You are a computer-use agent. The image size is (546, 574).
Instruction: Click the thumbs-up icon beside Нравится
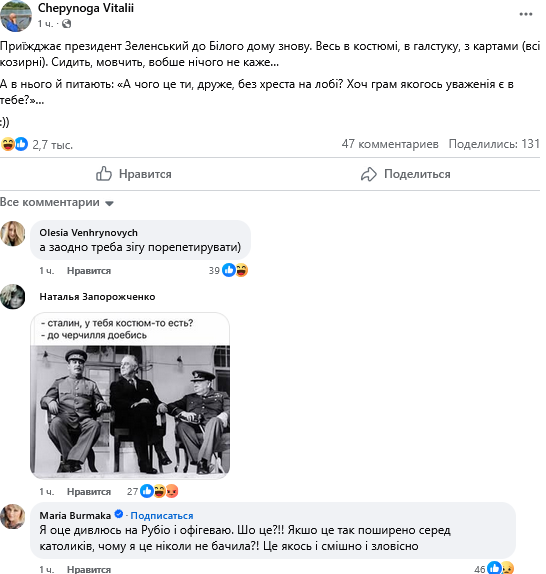click(x=104, y=174)
